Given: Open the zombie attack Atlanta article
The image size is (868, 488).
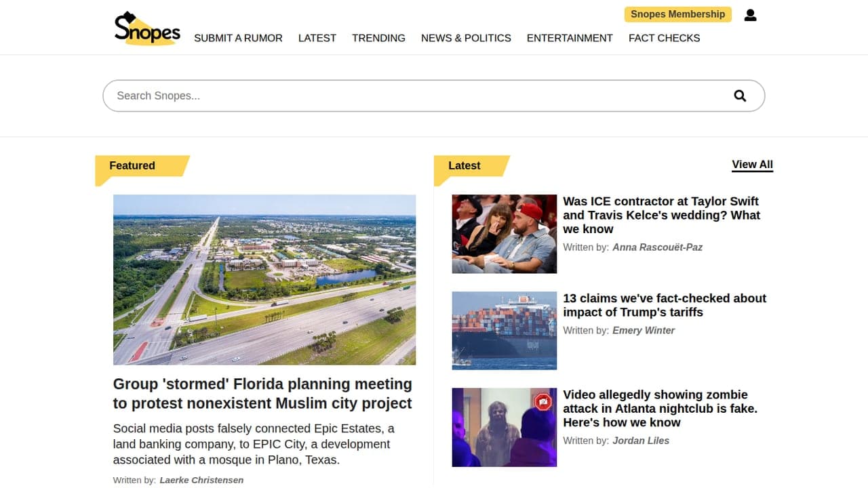Looking at the screenshot, I should [660, 408].
